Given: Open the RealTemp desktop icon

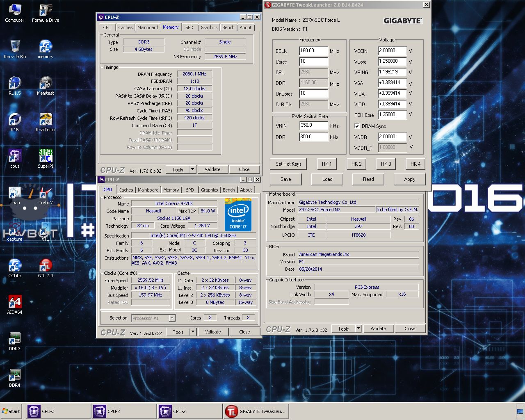Looking at the screenshot, I should (46, 122).
